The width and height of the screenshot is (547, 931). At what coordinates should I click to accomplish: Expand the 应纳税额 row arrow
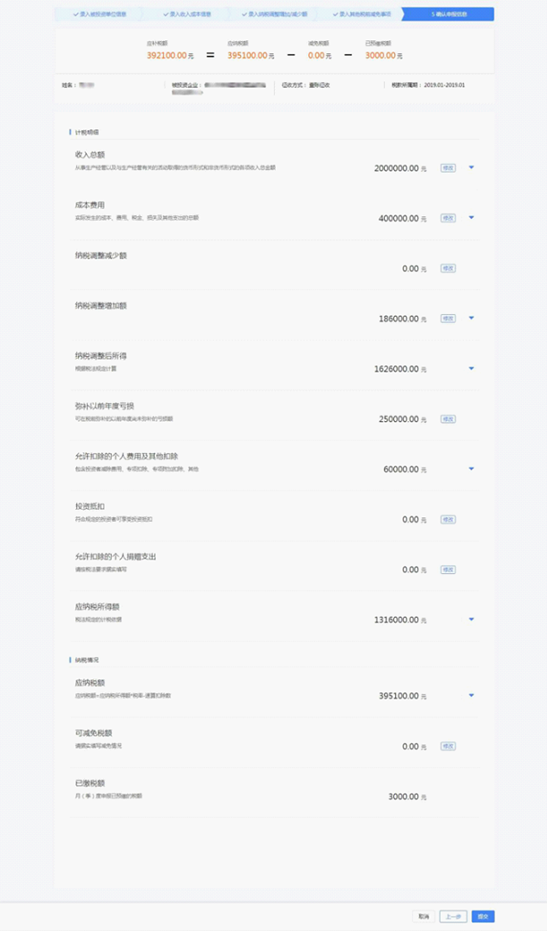coord(472,695)
